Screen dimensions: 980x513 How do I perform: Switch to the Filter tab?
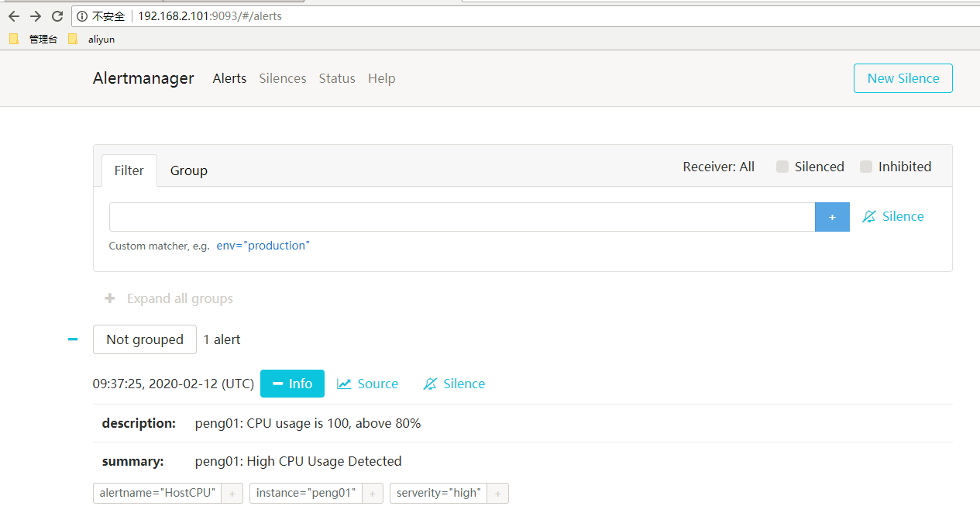[x=129, y=170]
